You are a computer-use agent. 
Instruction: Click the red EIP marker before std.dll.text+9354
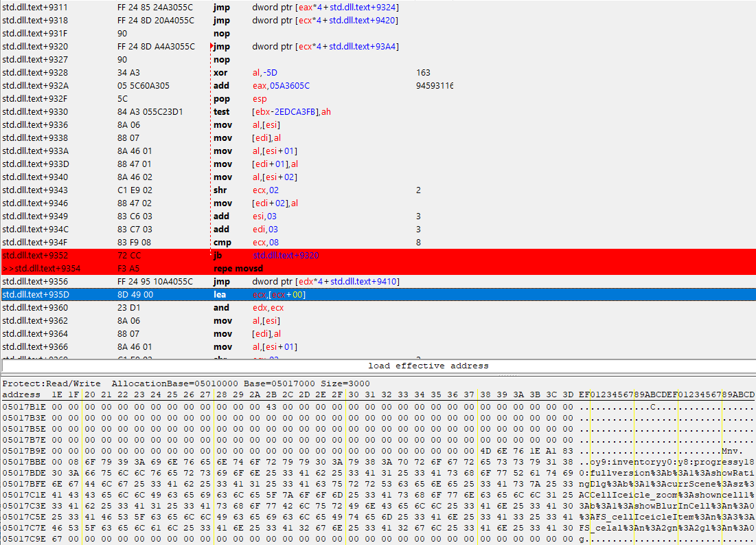coord(8,269)
